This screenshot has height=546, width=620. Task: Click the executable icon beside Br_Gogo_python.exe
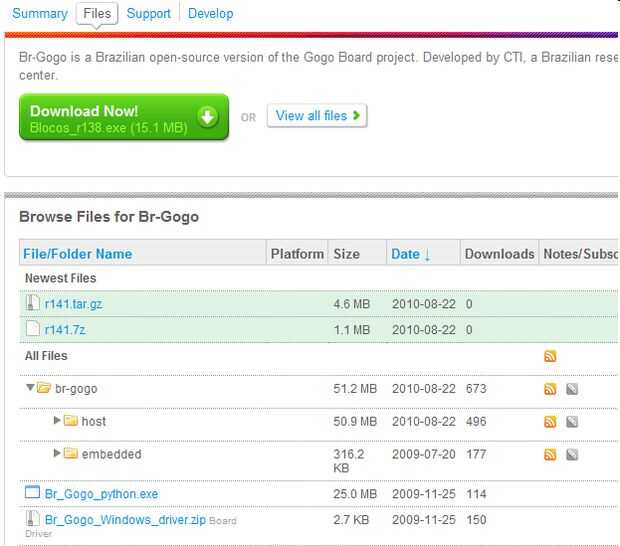(32, 492)
